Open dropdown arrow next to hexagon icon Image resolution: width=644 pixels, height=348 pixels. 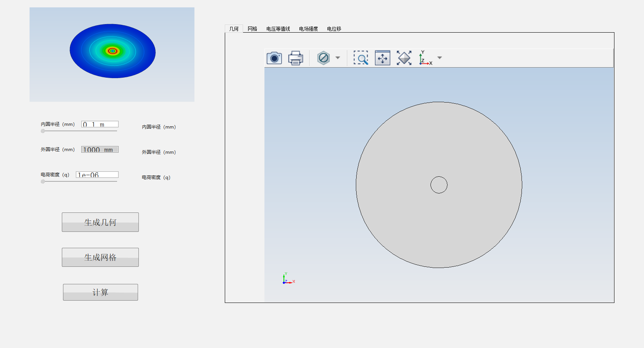tap(338, 58)
